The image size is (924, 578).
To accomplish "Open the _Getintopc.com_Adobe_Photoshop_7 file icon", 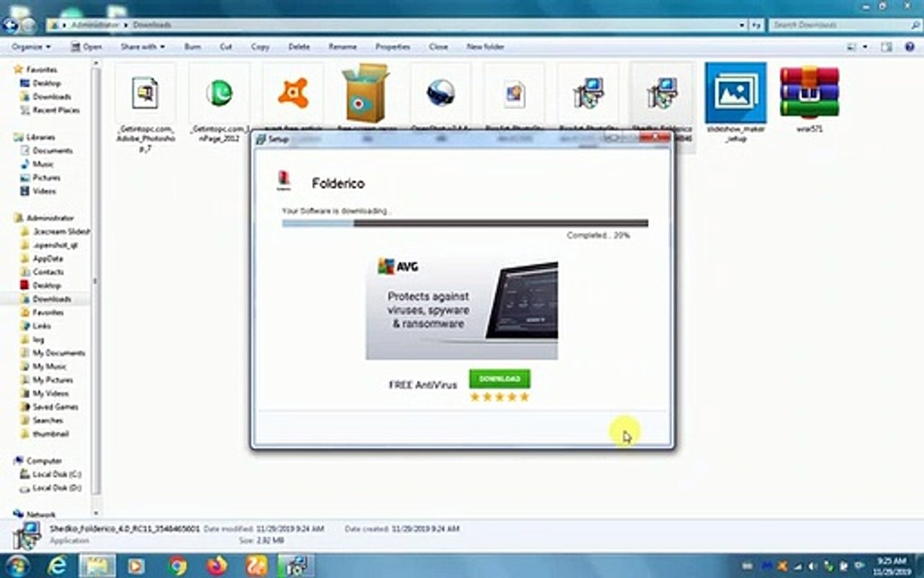I will click(145, 92).
